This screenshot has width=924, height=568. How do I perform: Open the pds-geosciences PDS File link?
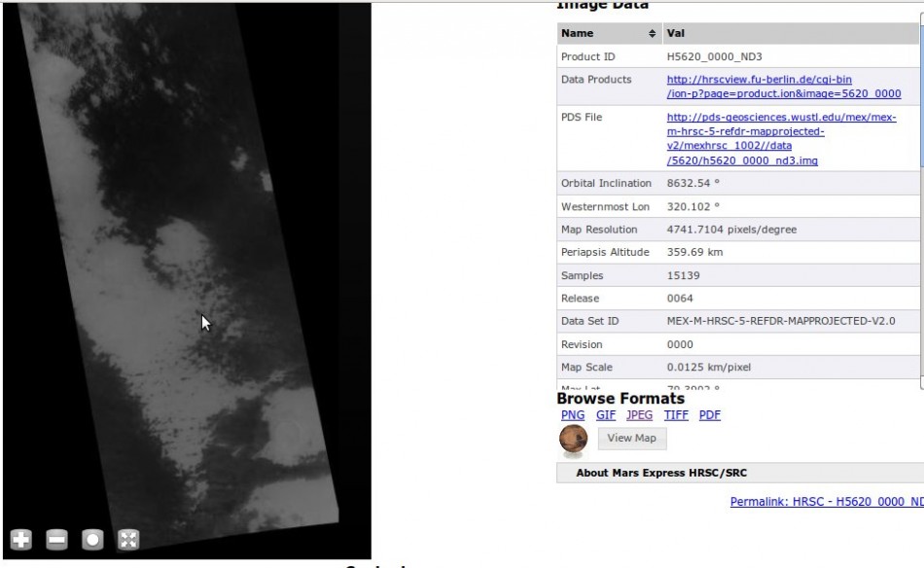coord(781,139)
